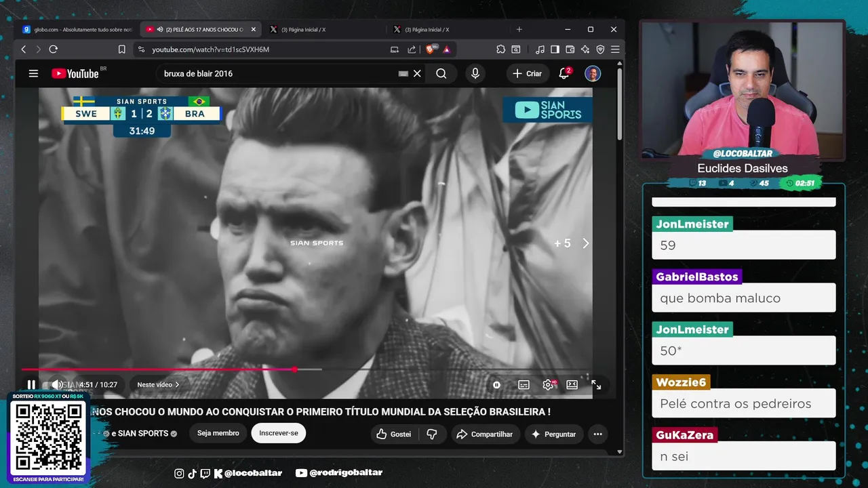Toggle the browser sidebar panel
The width and height of the screenshot is (868, 488).
[555, 49]
